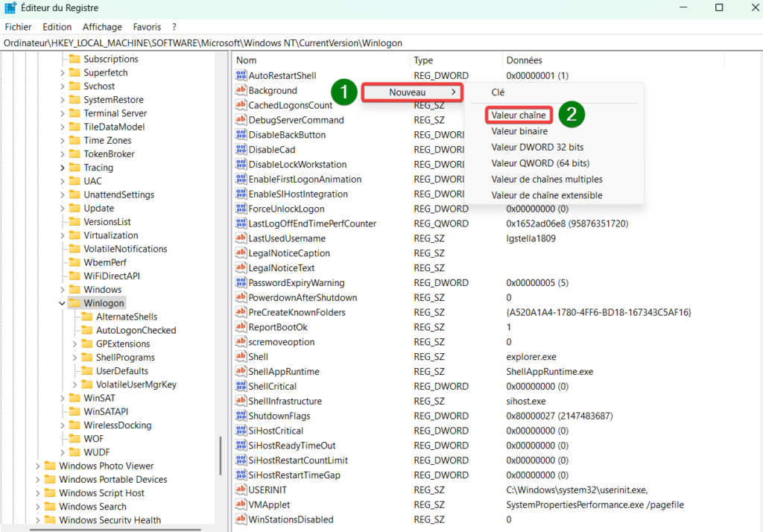
Task: Click the ForceUnlockLogon DWORD icon
Action: coord(241,209)
